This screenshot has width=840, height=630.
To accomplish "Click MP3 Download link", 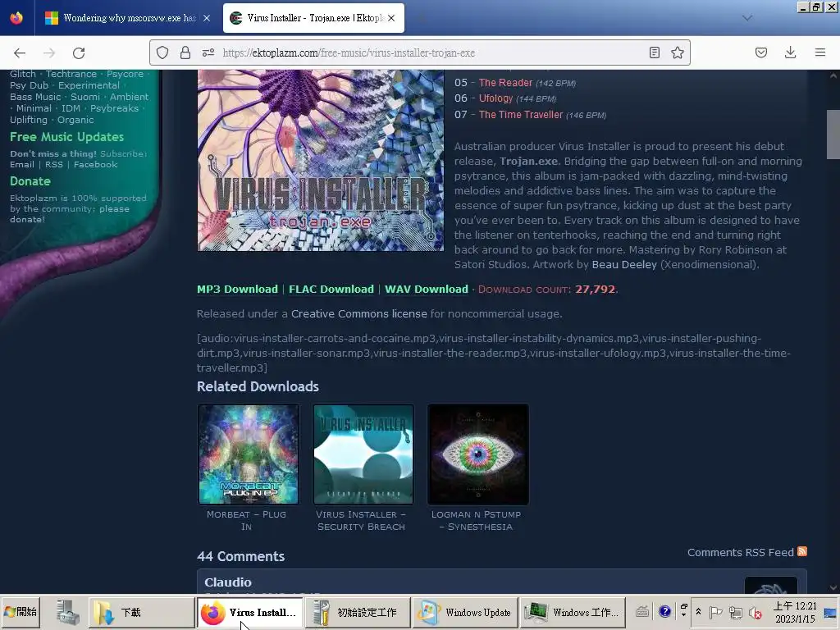I will point(237,290).
